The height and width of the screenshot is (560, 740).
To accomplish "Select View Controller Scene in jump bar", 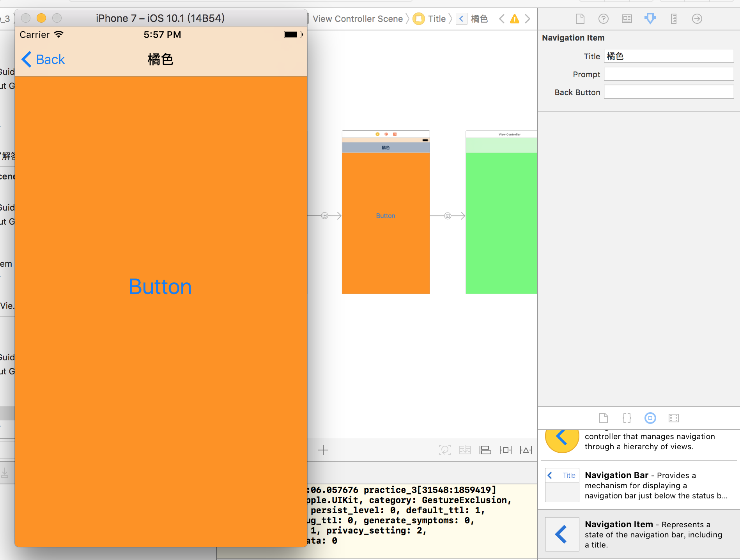I will [358, 19].
